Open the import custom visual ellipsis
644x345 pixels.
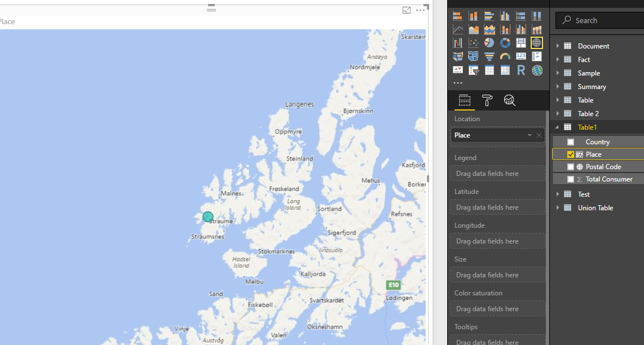point(457,83)
